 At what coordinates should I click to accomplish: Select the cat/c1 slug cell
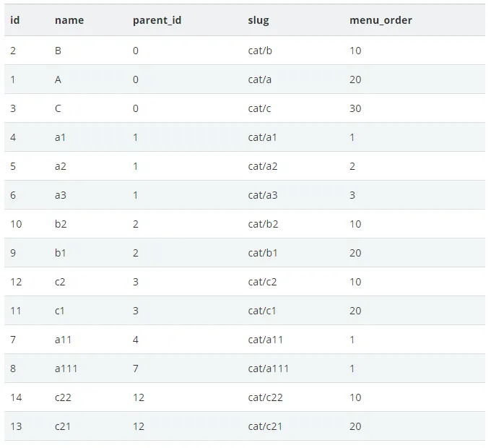[262, 311]
